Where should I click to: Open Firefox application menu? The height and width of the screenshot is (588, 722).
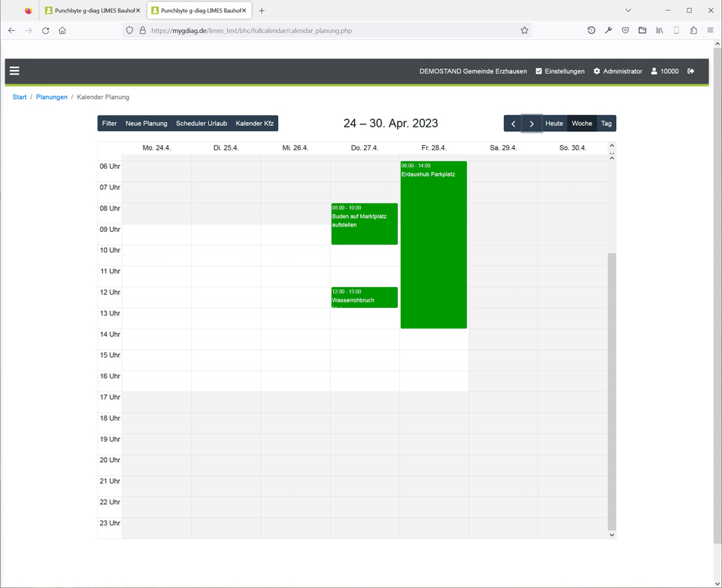point(710,31)
